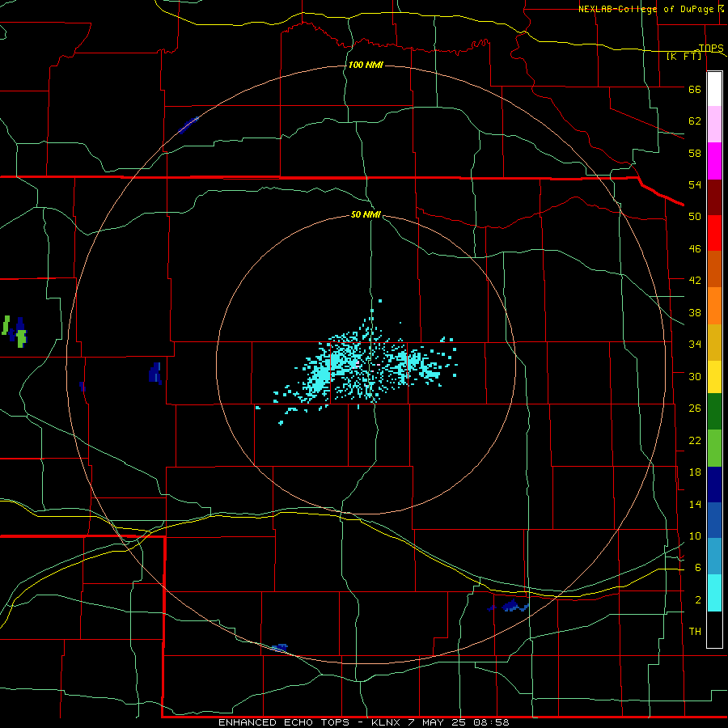Select the medium blue legend color block
This screenshot has height=728, width=728.
click(714, 520)
